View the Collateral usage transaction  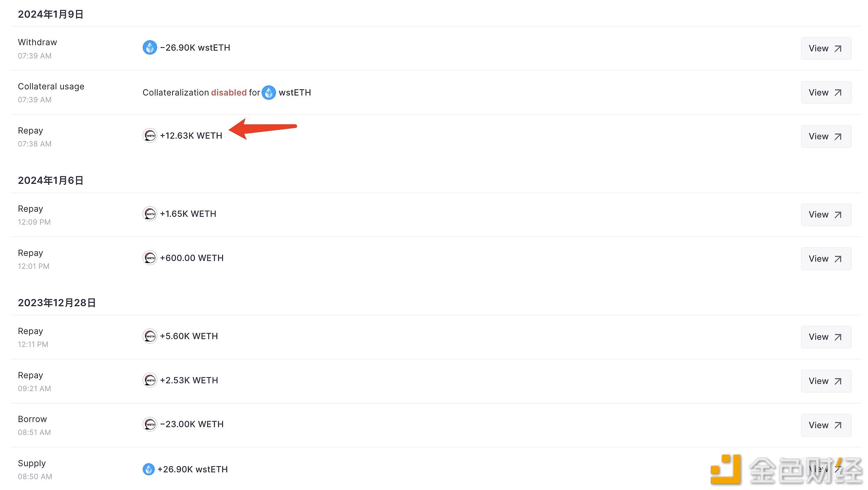(x=825, y=92)
